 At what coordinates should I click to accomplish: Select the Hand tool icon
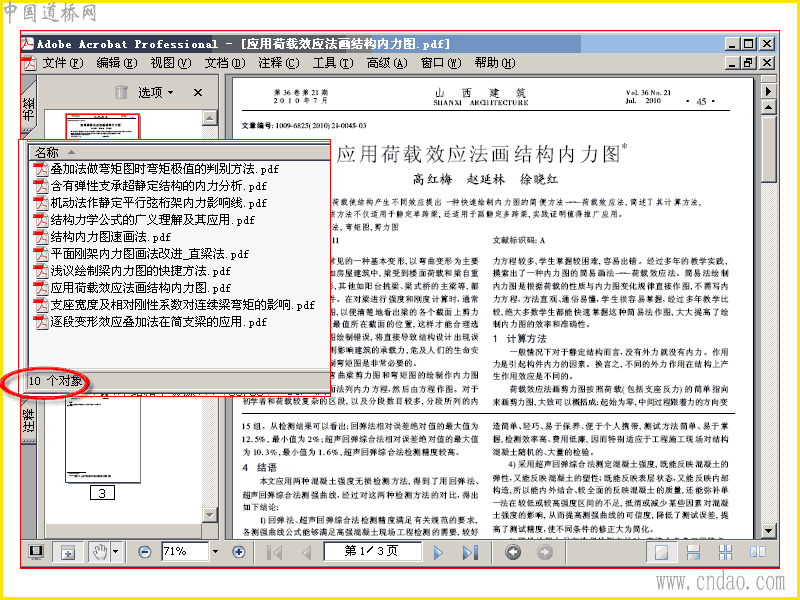(x=100, y=552)
